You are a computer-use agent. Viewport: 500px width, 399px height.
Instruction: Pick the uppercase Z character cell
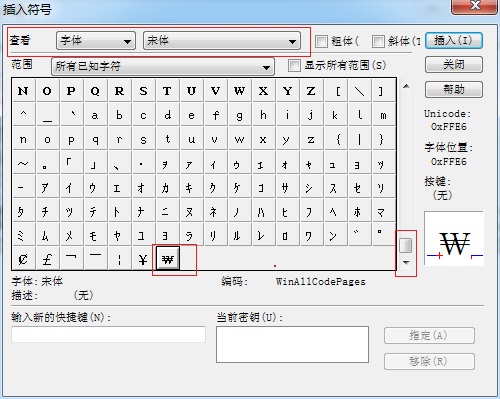[311, 91]
